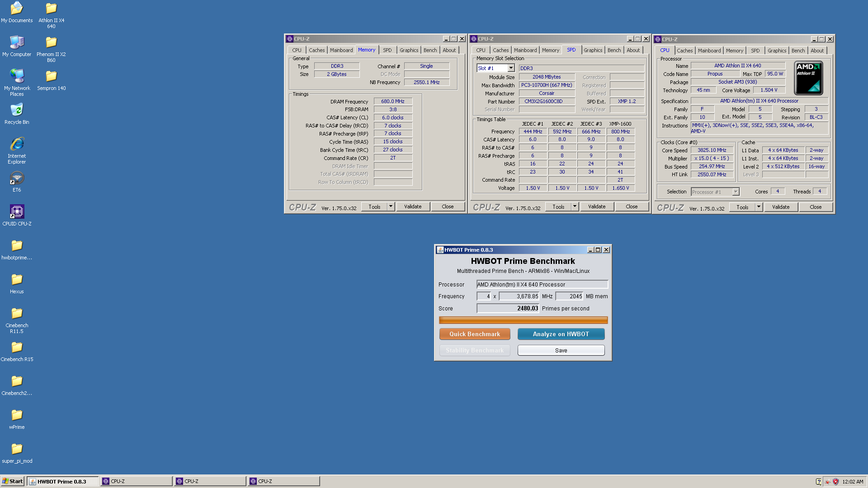Click the orange benchmark progress bar
The width and height of the screenshot is (868, 488).
coord(523,320)
